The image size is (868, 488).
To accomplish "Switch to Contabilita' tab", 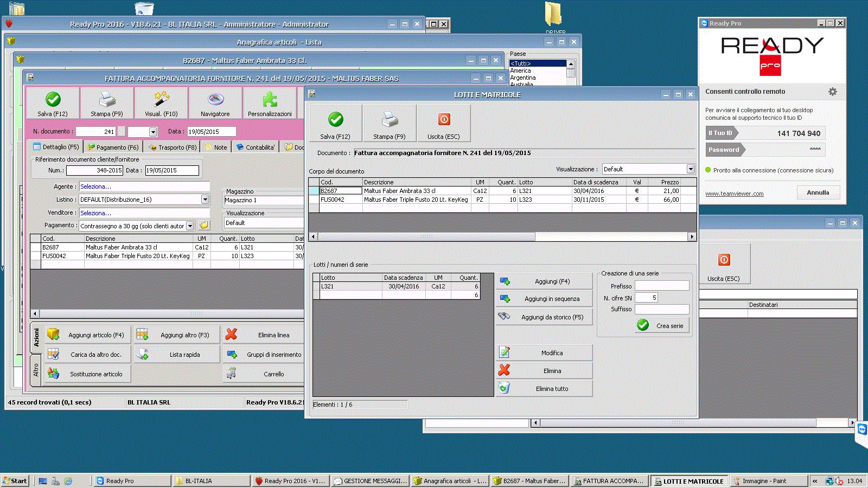I will pos(255,147).
